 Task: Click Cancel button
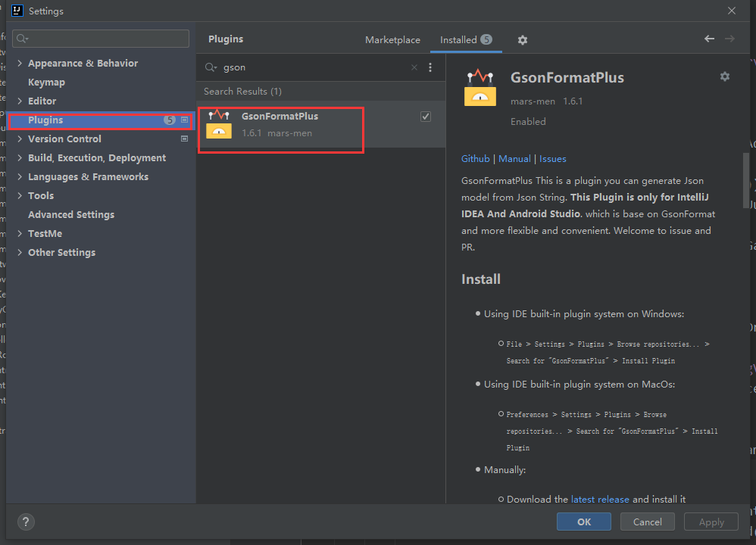pyautogui.click(x=647, y=522)
